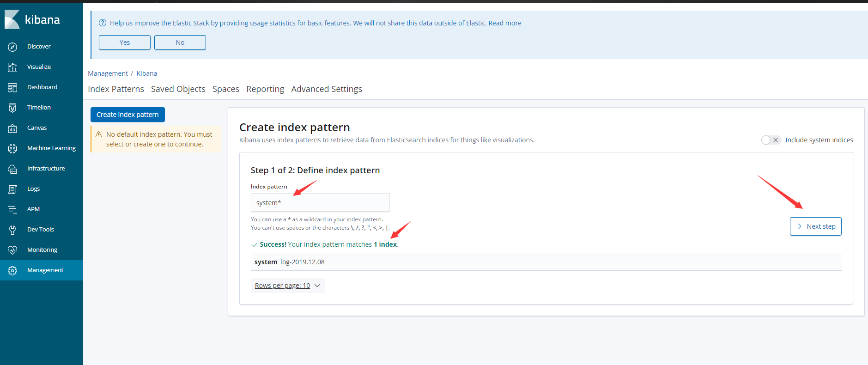This screenshot has width=868, height=365.
Task: Proceed with Next step button
Action: pyautogui.click(x=816, y=226)
